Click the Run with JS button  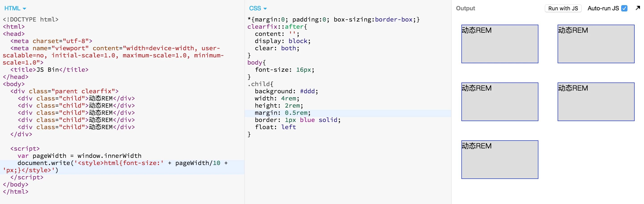[563, 8]
